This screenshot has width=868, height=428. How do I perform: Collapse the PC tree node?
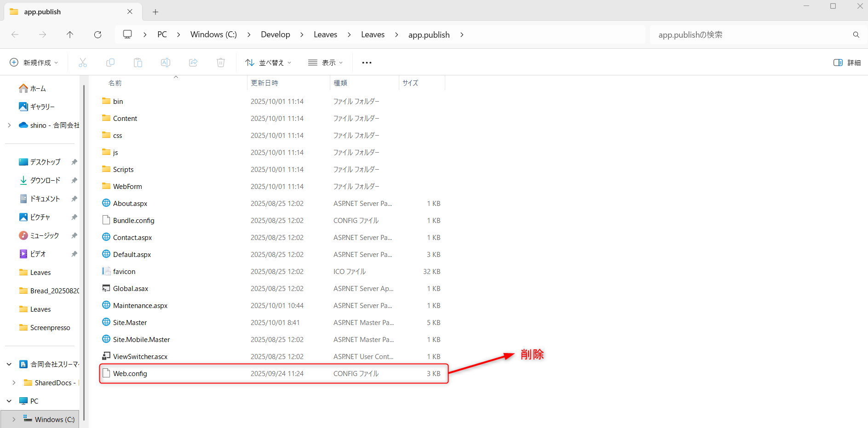click(9, 401)
